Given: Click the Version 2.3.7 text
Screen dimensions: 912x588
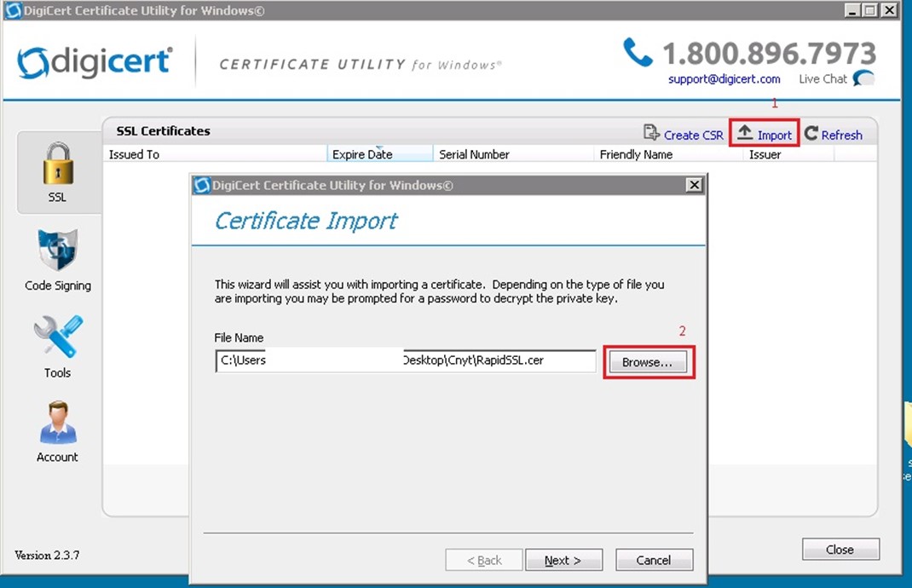Looking at the screenshot, I should click(47, 555).
